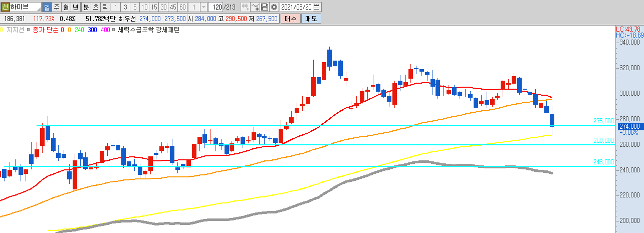644x233 pixels.
Task: Click the candlestick chart-type icon
Action: 245,7
